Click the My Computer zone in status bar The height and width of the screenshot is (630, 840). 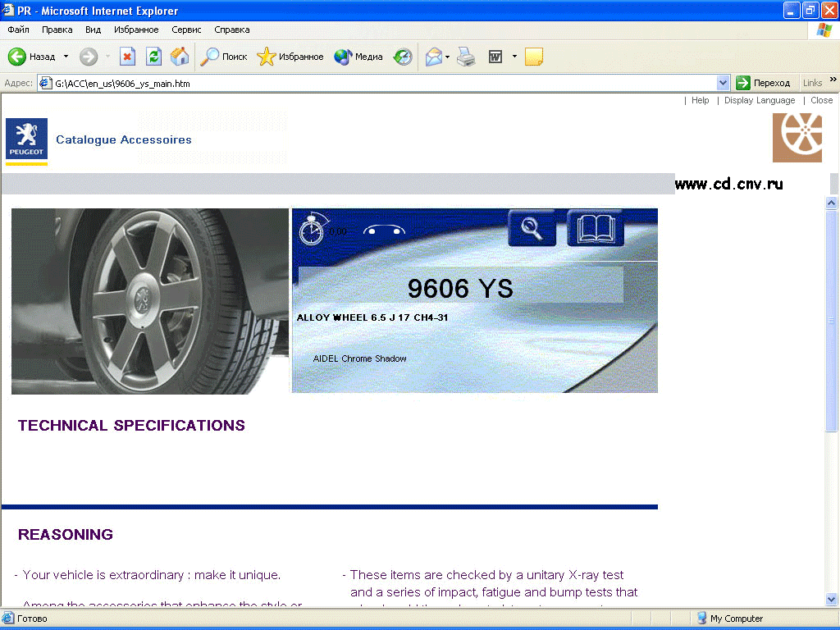pyautogui.click(x=731, y=619)
